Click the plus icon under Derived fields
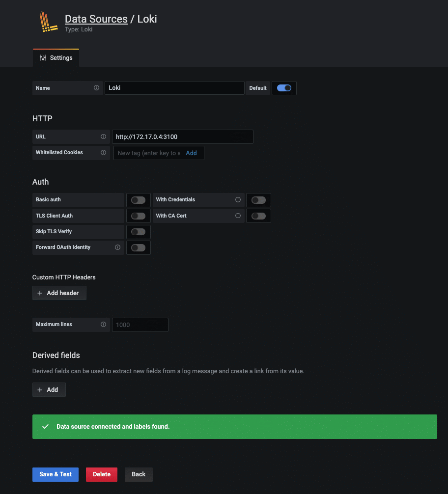This screenshot has height=494, width=448. tap(40, 389)
